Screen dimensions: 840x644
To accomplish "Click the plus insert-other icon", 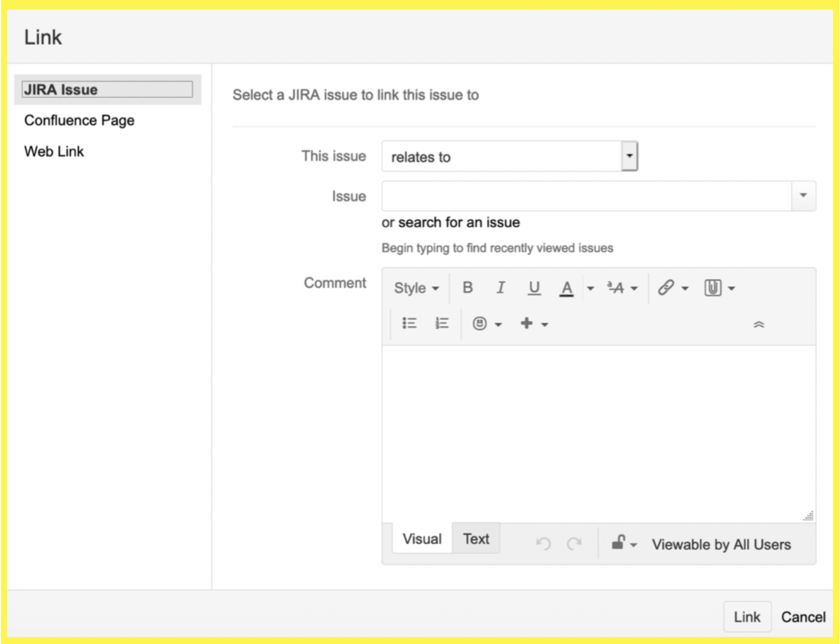I will click(x=526, y=323).
